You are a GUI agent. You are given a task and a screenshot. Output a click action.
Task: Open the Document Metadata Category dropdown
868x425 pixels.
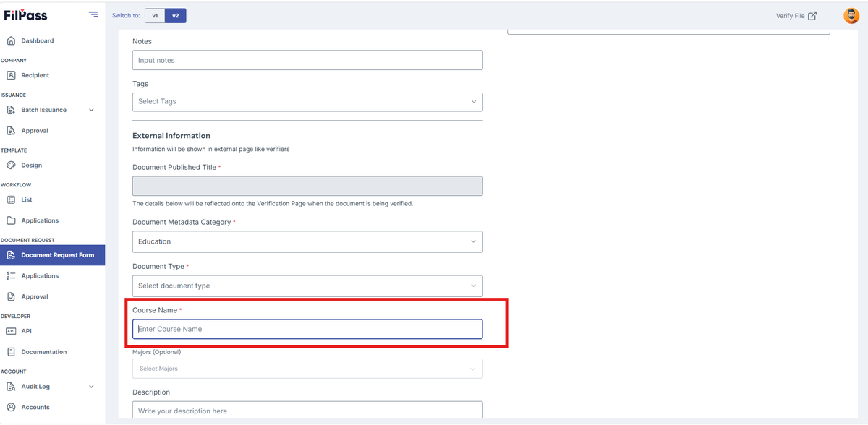coord(307,241)
